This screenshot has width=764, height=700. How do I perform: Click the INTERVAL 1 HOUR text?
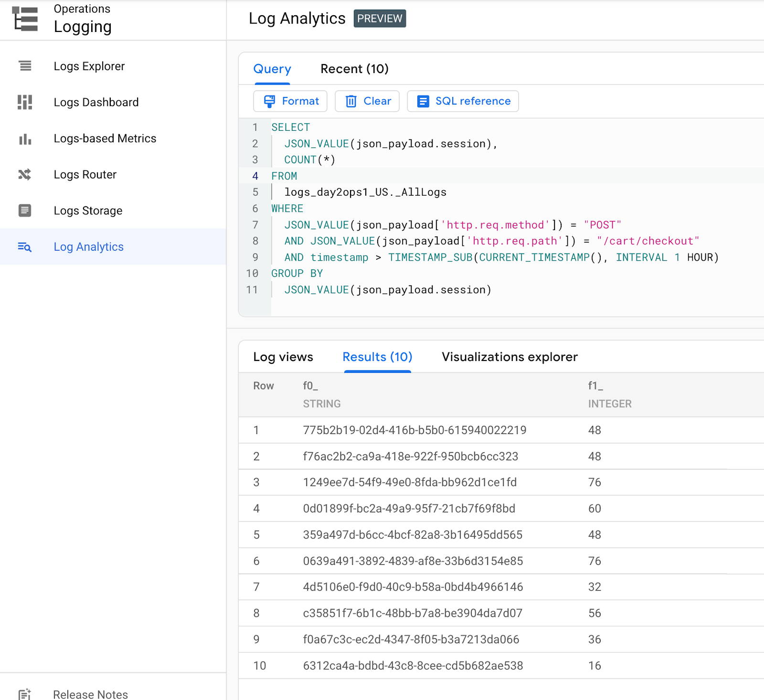tap(667, 257)
